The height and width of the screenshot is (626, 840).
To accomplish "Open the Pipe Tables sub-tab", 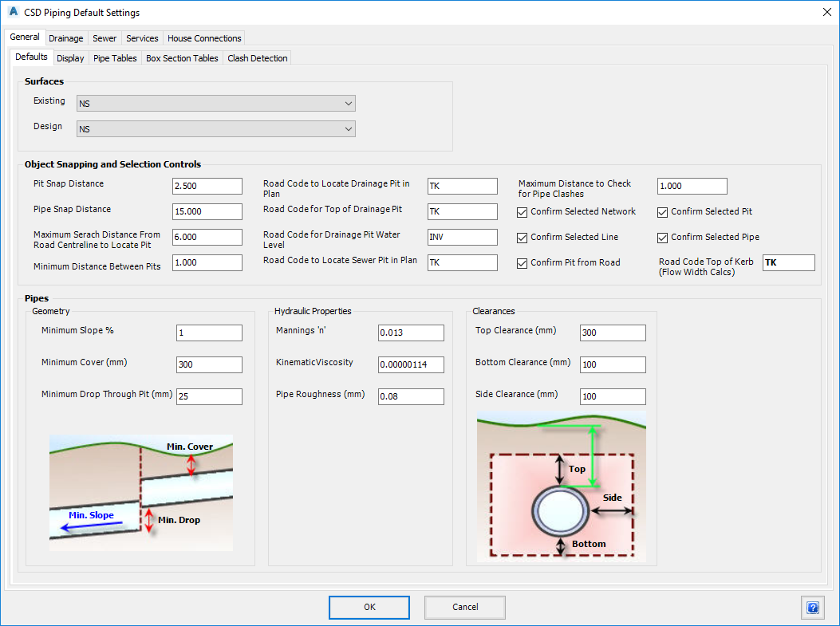I will coord(115,58).
